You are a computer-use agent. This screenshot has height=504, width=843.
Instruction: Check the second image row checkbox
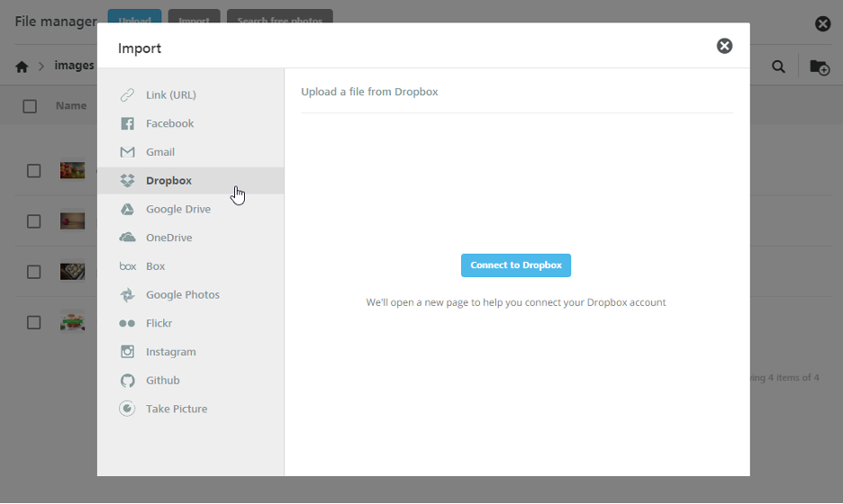(x=34, y=221)
